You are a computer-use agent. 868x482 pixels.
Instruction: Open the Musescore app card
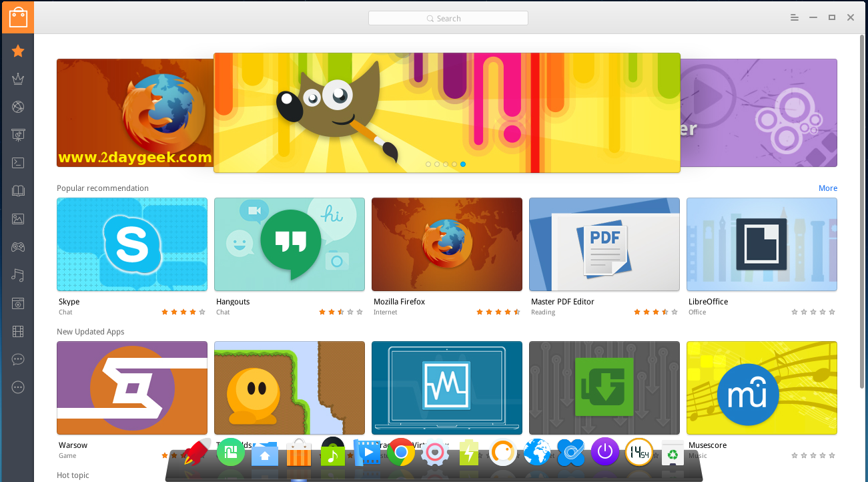click(x=762, y=388)
